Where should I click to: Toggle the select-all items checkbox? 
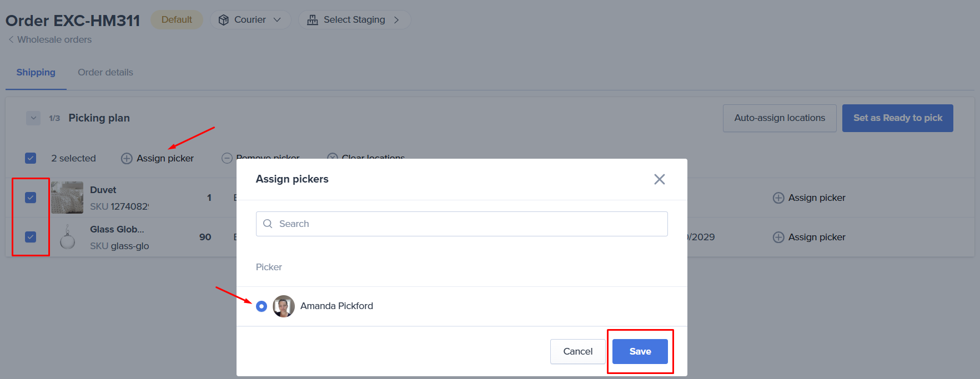31,158
